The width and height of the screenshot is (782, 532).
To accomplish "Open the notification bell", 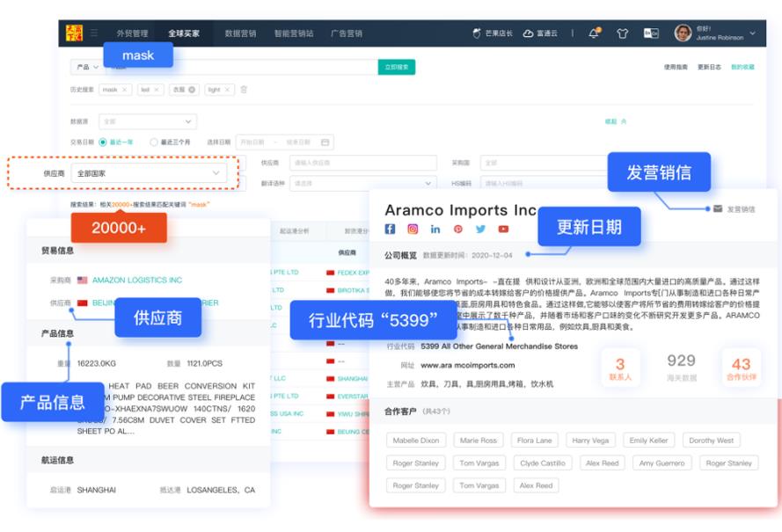I will [x=594, y=33].
